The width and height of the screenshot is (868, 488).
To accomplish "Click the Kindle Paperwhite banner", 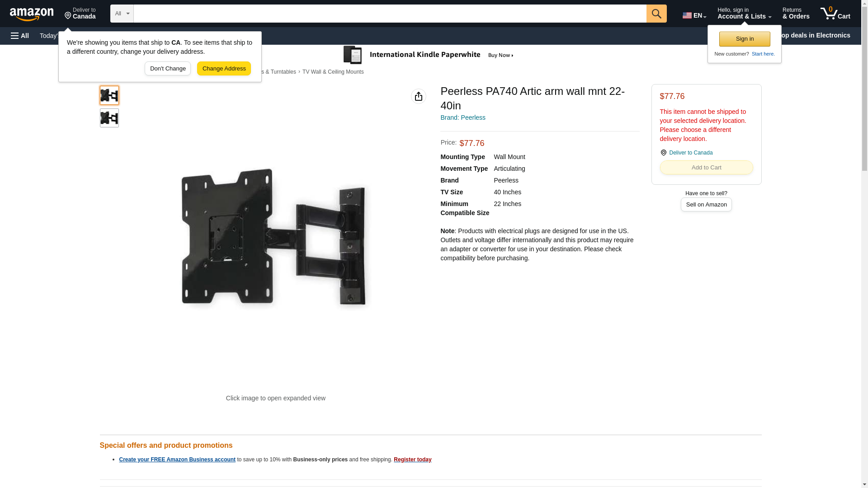I will [x=429, y=55].
